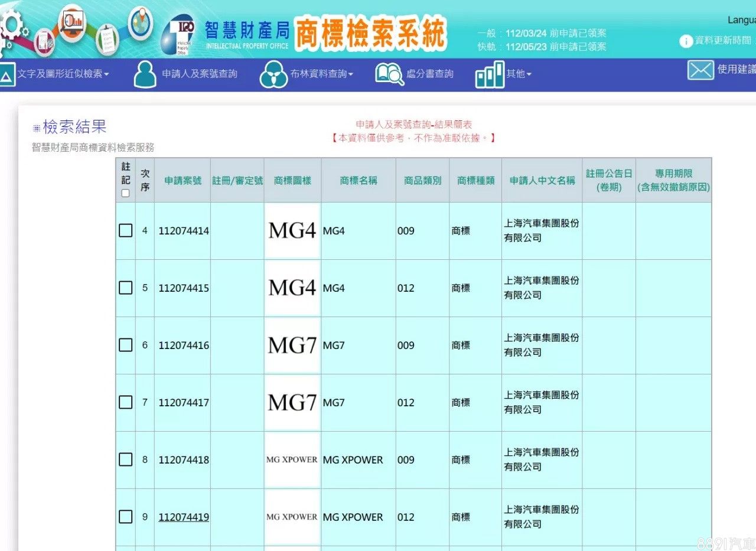
Task: Go to the 處分書查詢 menu item
Action: [429, 74]
